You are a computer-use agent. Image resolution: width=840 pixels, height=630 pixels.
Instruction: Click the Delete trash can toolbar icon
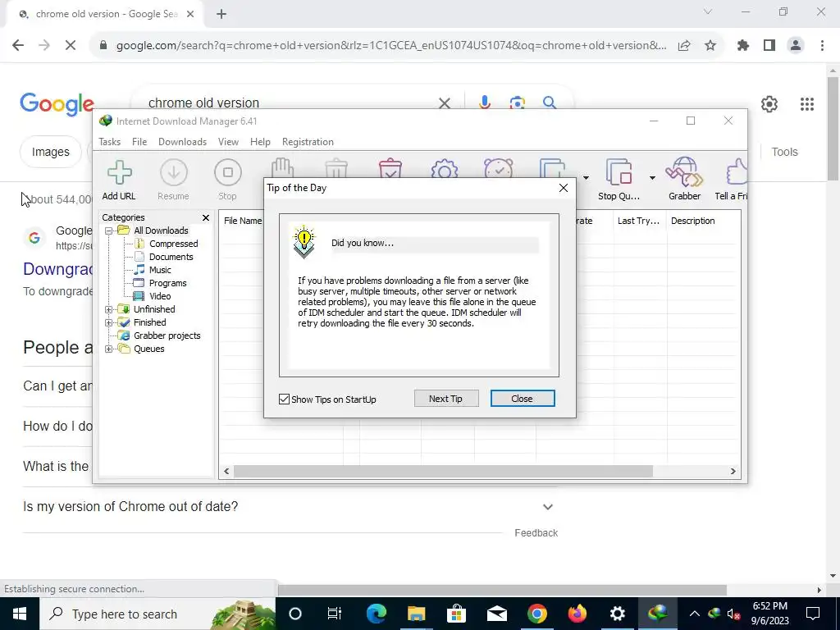pos(336,168)
